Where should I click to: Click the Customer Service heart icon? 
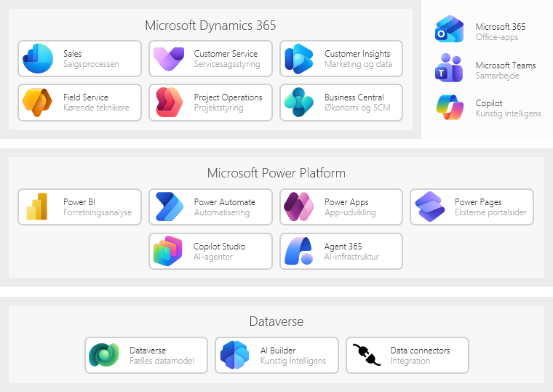(x=169, y=58)
